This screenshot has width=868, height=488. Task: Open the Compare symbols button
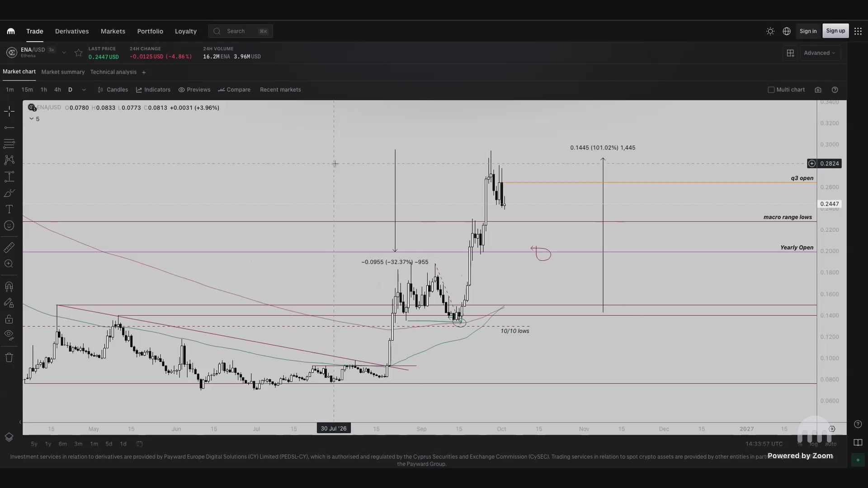234,90
